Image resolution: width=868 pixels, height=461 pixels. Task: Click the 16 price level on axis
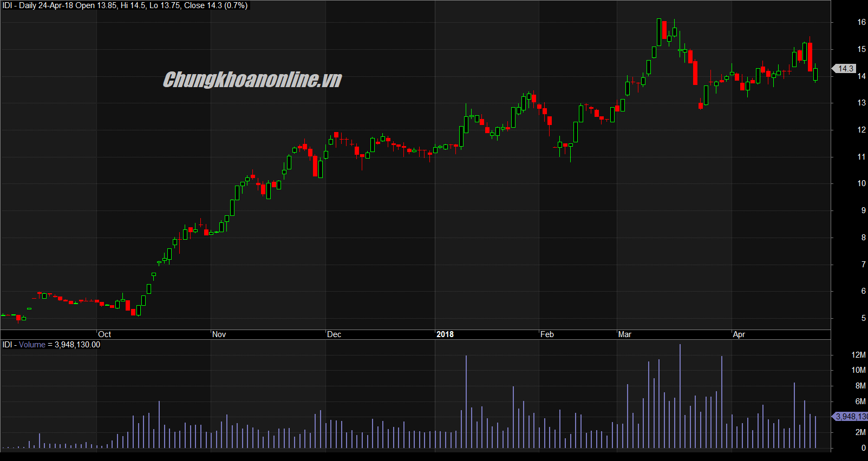point(861,22)
